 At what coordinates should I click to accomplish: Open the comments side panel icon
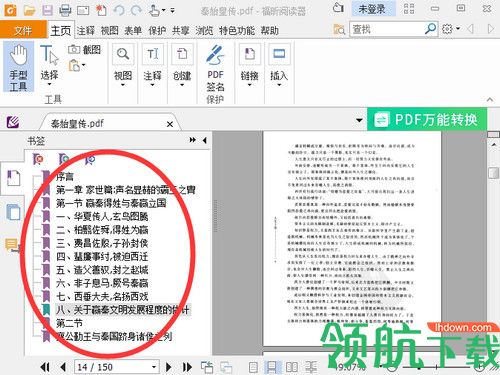click(x=12, y=245)
